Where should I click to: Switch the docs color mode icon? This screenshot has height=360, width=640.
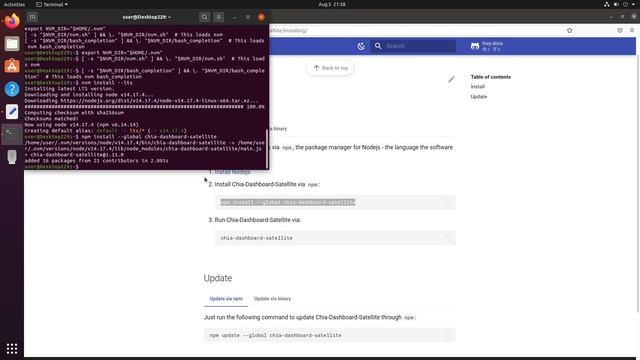click(361, 46)
